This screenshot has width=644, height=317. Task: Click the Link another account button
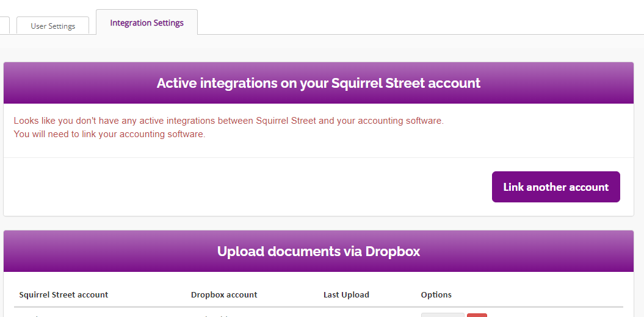click(x=555, y=187)
